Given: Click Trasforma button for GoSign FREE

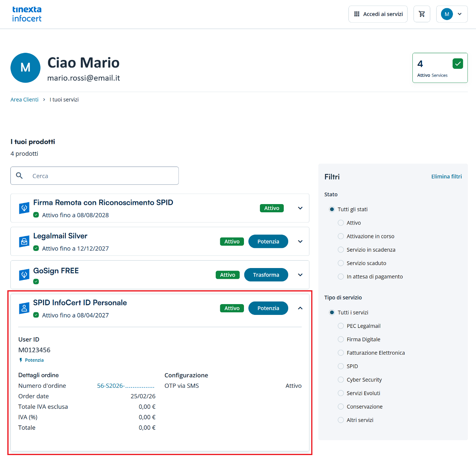Looking at the screenshot, I should [266, 275].
